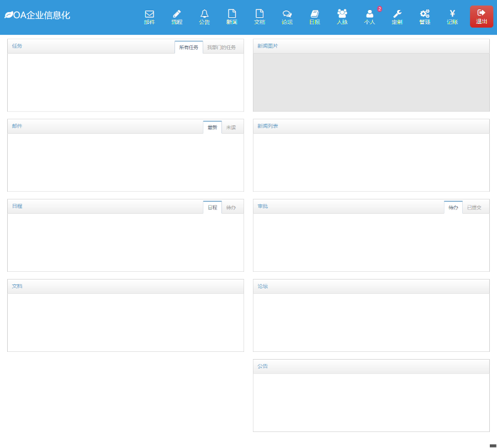Screen dimensions: 497x448
Task: Switch to 未读 unread mail tab
Action: coord(231,128)
